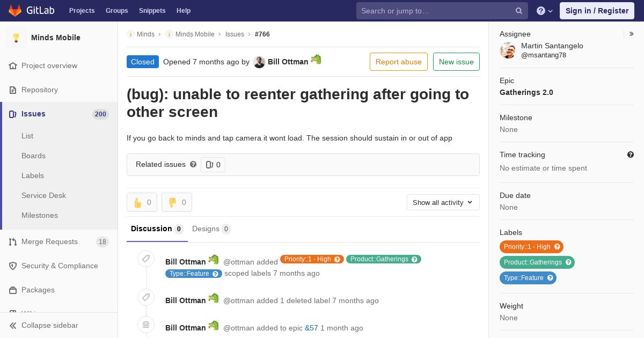
Task: Click the related issues count badge
Action: pos(213,165)
